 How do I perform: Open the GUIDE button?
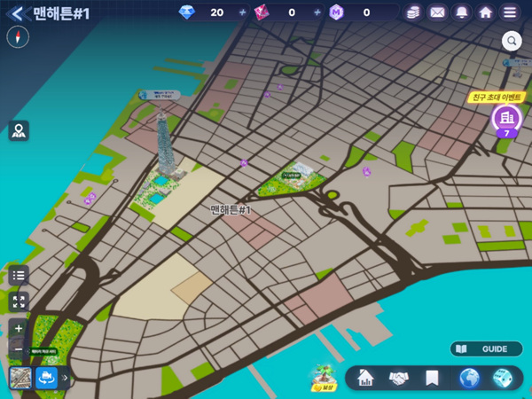point(485,348)
